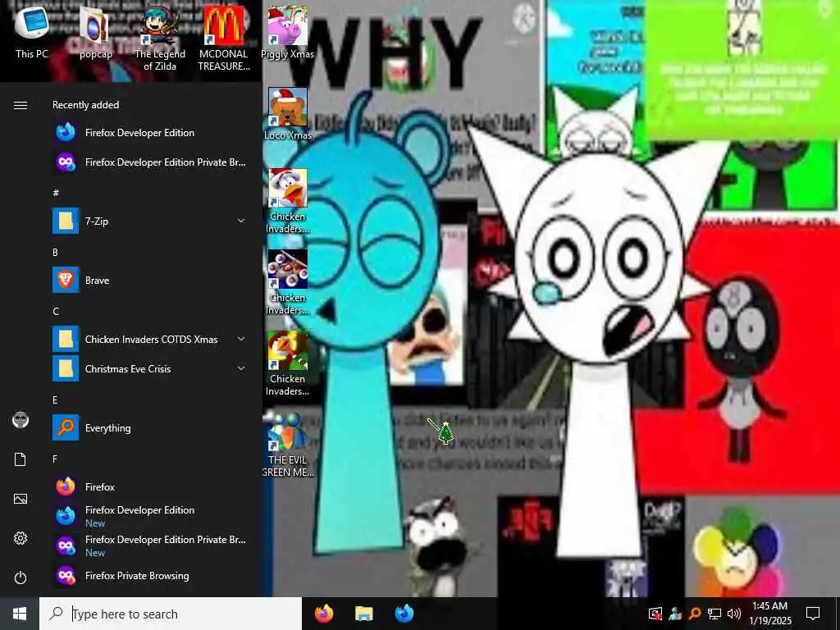This screenshot has width=840, height=630.
Task: Launch Brave from the Start menu
Action: [150, 281]
